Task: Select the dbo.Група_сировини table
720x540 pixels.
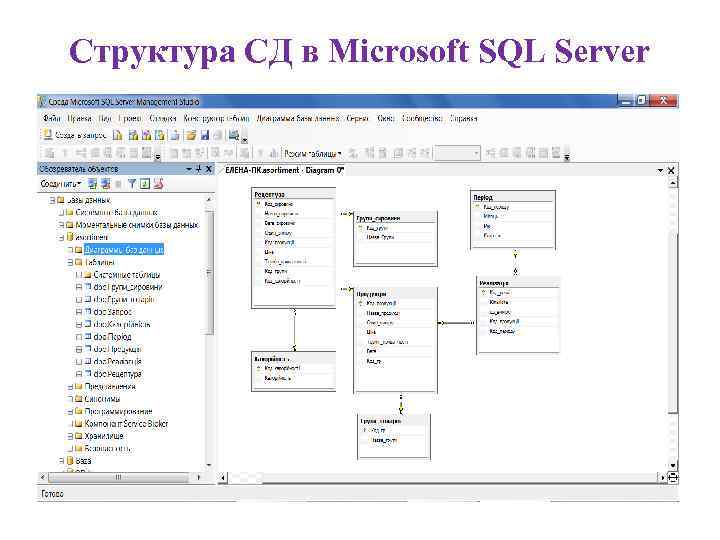Action: pos(128,287)
